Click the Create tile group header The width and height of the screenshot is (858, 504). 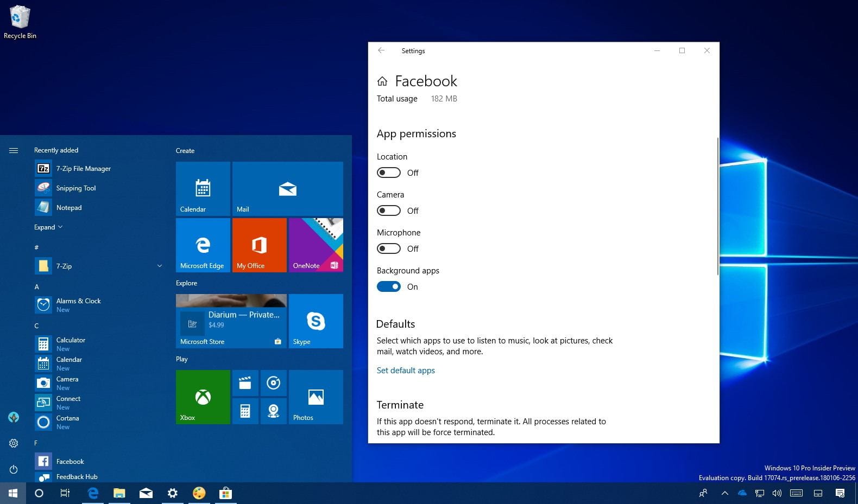(x=185, y=151)
